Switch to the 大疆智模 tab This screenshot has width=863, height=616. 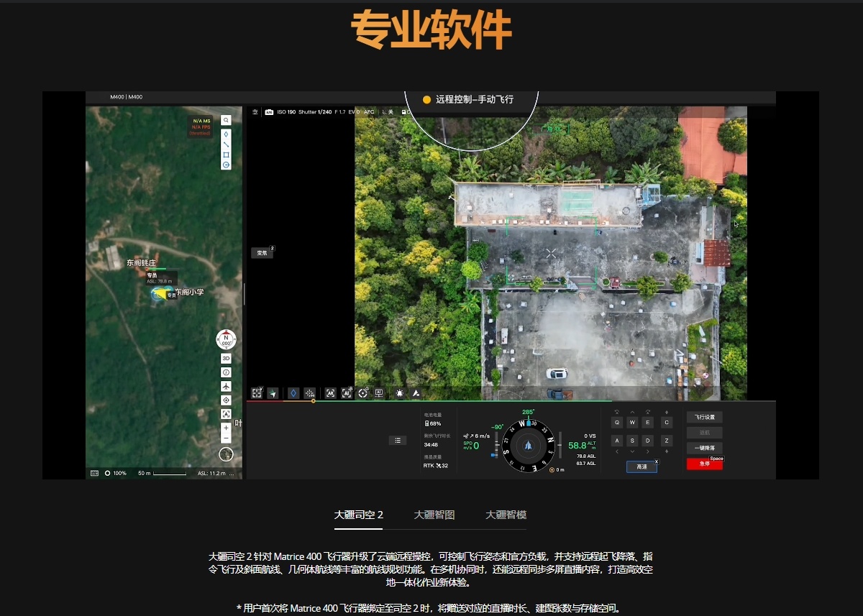[x=506, y=515]
